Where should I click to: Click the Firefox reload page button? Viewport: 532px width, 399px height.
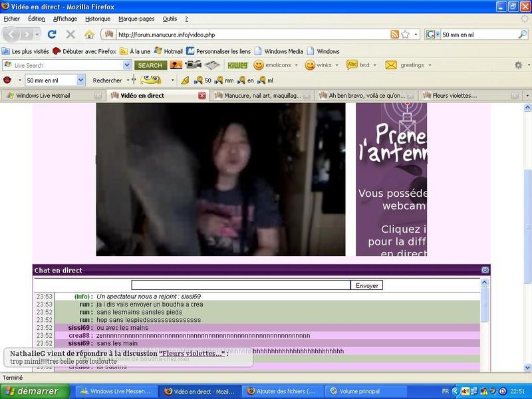click(x=52, y=34)
